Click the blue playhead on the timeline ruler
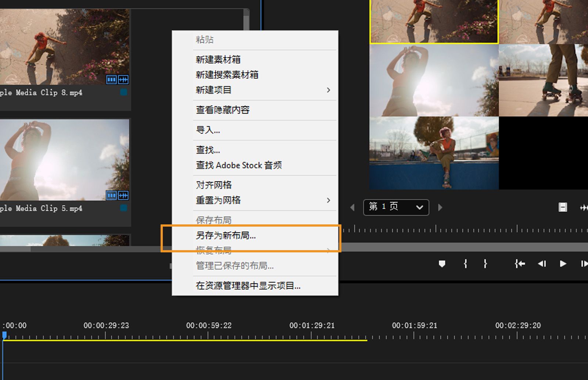The width and height of the screenshot is (588, 380). pos(4,335)
